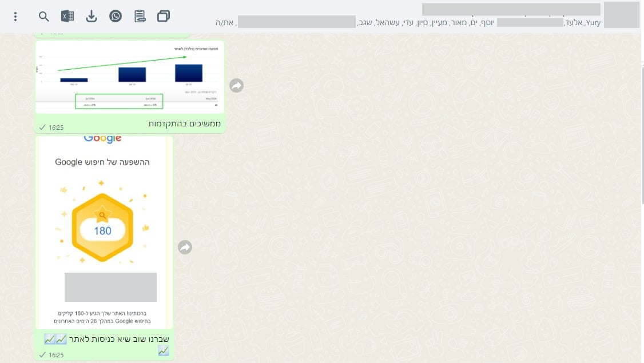Click the group avatar at top right
The height and width of the screenshot is (363, 644).
click(622, 15)
